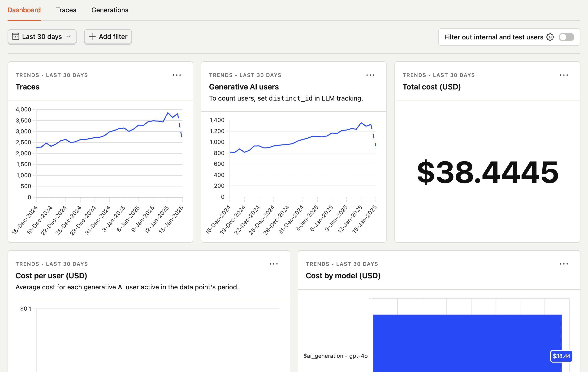The height and width of the screenshot is (372, 588).
Task: Open the Total cost card options menu
Action: 564,75
